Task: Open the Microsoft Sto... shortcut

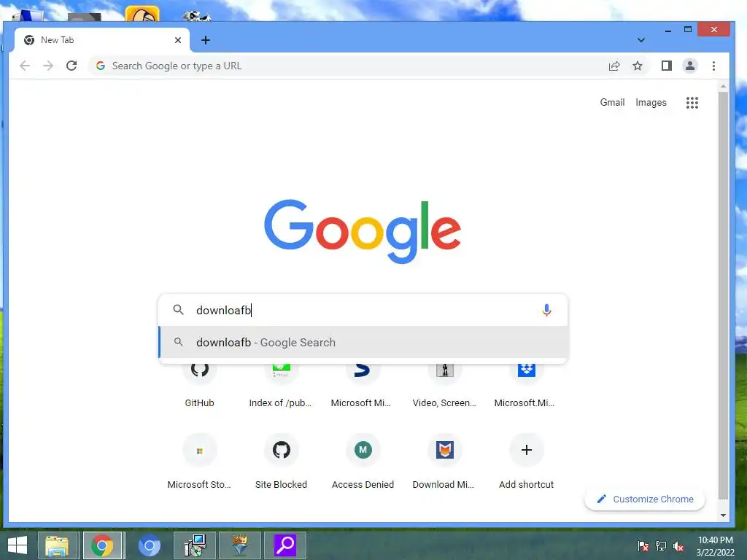Action: 200,462
